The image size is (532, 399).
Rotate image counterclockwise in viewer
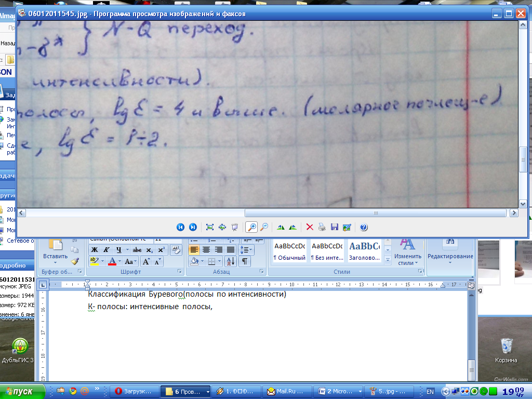pyautogui.click(x=292, y=228)
